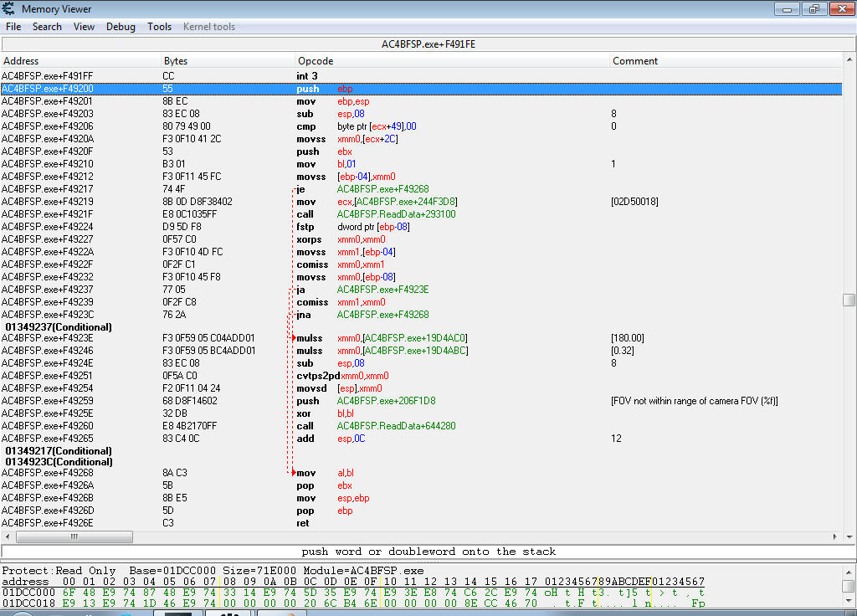Select the int 3 instruction row

306,76
